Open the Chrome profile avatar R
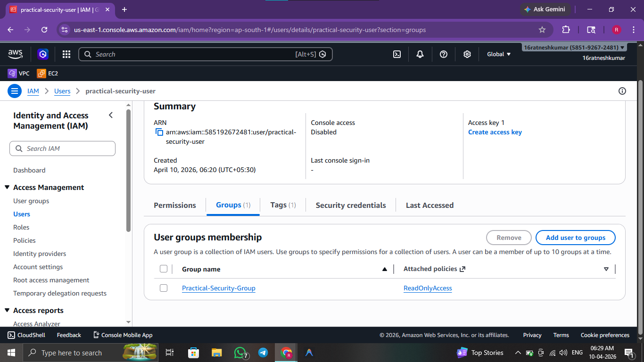Image resolution: width=644 pixels, height=362 pixels. pyautogui.click(x=617, y=30)
